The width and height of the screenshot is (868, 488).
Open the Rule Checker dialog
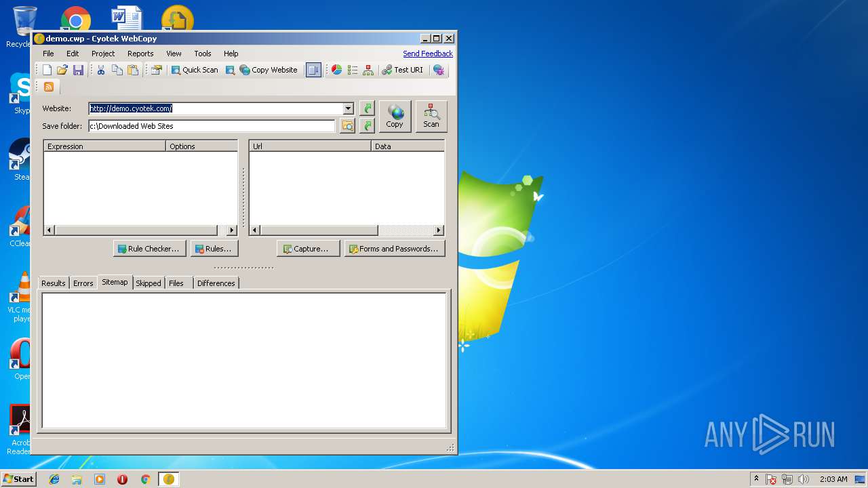click(x=150, y=249)
